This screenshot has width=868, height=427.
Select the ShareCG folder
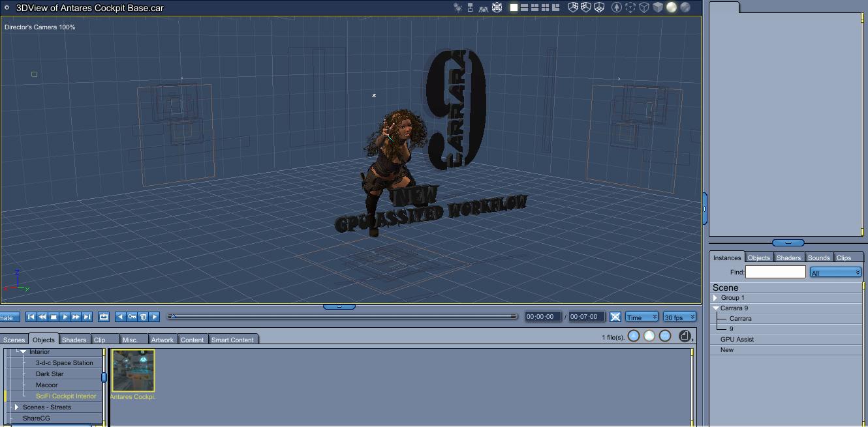point(36,418)
